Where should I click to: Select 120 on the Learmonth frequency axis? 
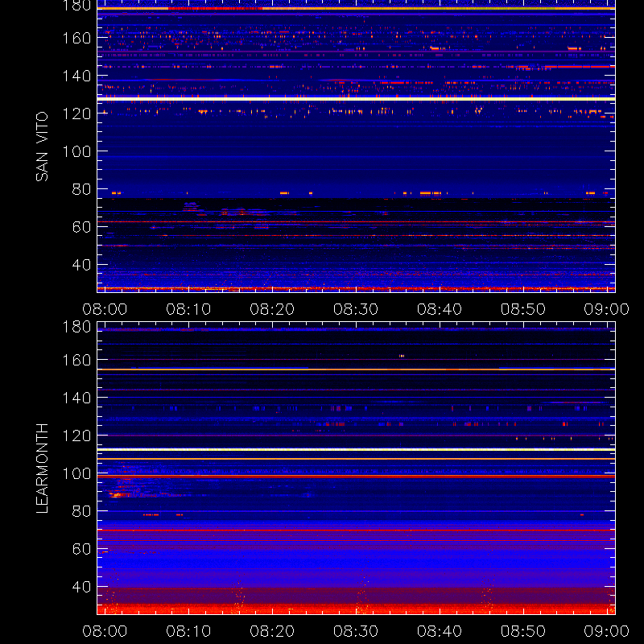click(76, 436)
